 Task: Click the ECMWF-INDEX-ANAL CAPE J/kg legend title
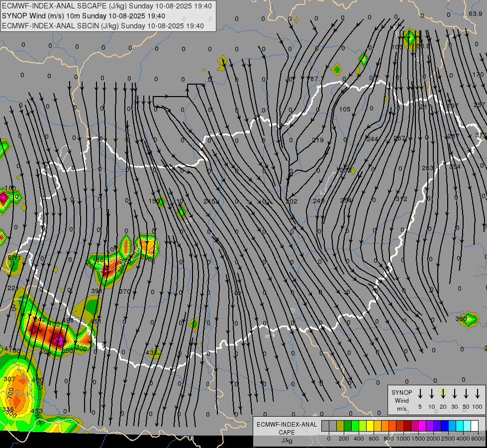click(287, 432)
